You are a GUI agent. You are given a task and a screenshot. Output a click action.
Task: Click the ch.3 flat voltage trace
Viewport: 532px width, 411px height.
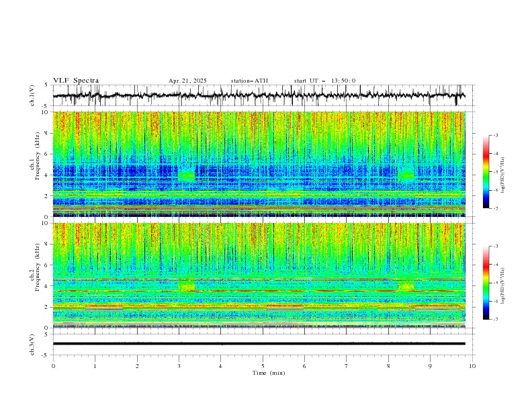259,344
